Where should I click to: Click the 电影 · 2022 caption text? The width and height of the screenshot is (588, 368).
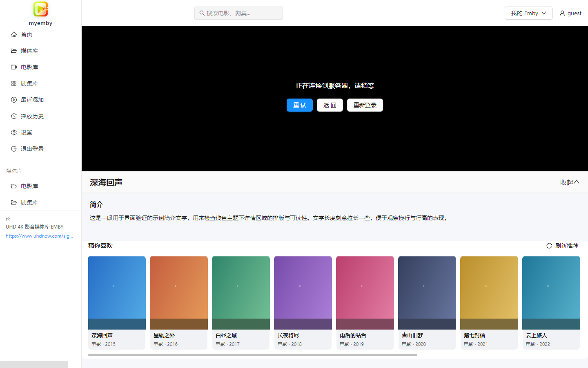[538, 344]
